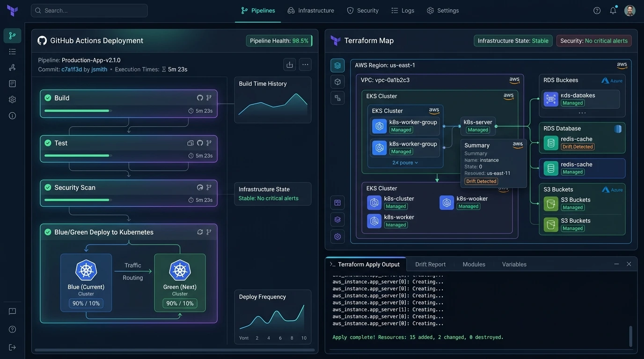Open the notifications bell

[613, 10]
